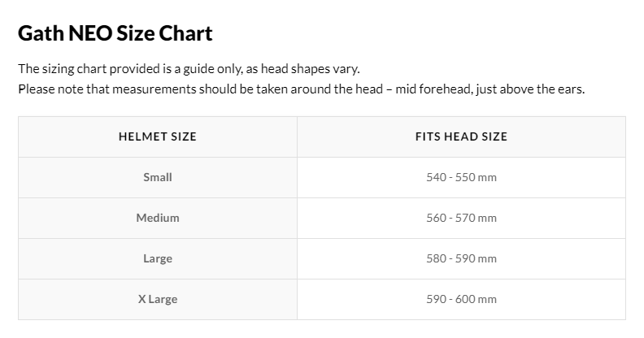Click the Gath NEO Size Chart heading
This screenshot has width=644, height=338.
pos(115,33)
